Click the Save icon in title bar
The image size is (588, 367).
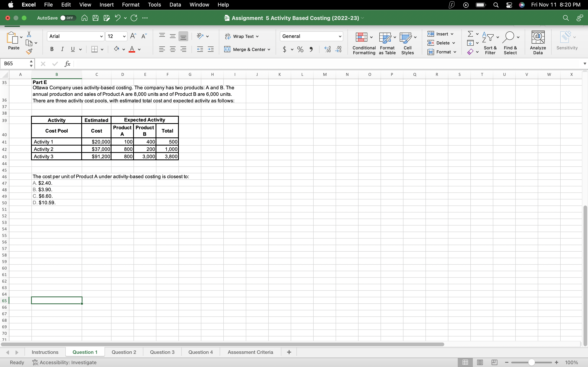pyautogui.click(x=96, y=18)
